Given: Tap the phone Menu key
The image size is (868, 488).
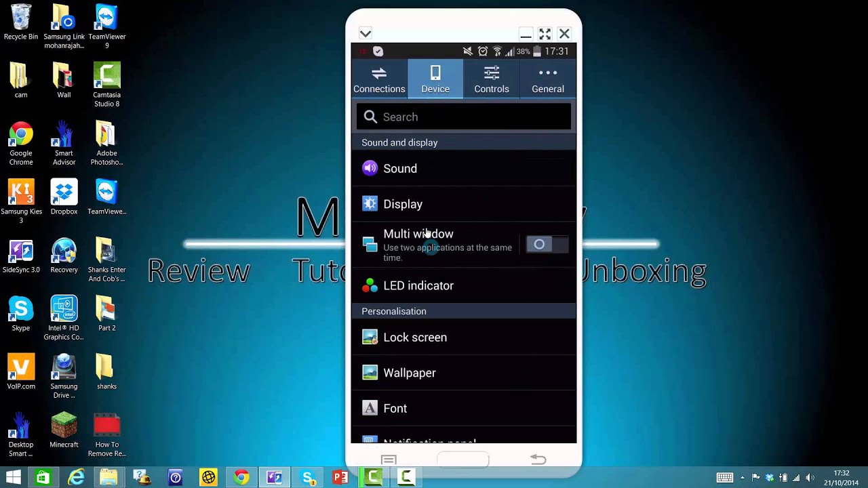Looking at the screenshot, I should (389, 460).
